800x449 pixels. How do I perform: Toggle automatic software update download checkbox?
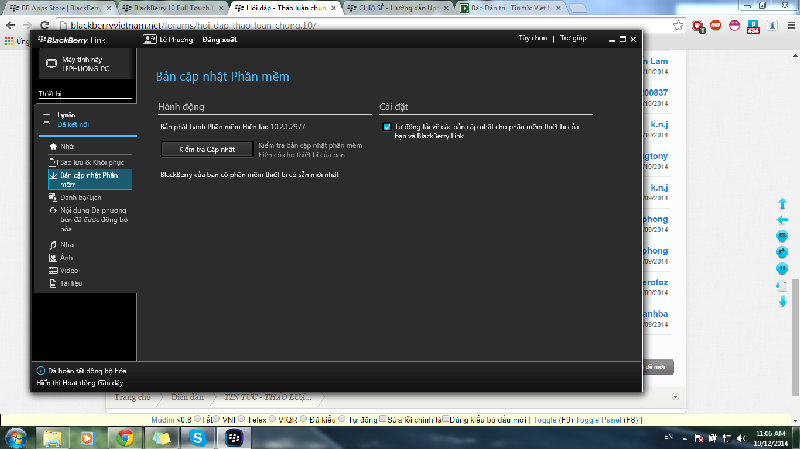(x=387, y=127)
